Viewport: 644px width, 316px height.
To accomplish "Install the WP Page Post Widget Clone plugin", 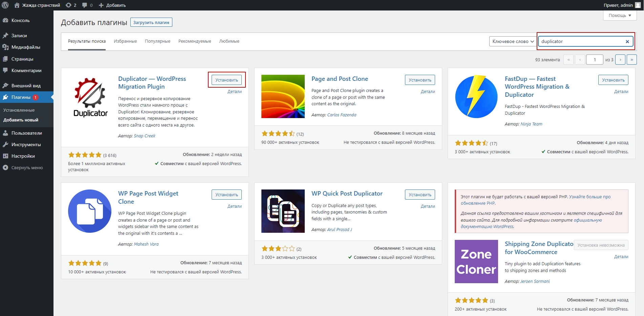I will [227, 195].
